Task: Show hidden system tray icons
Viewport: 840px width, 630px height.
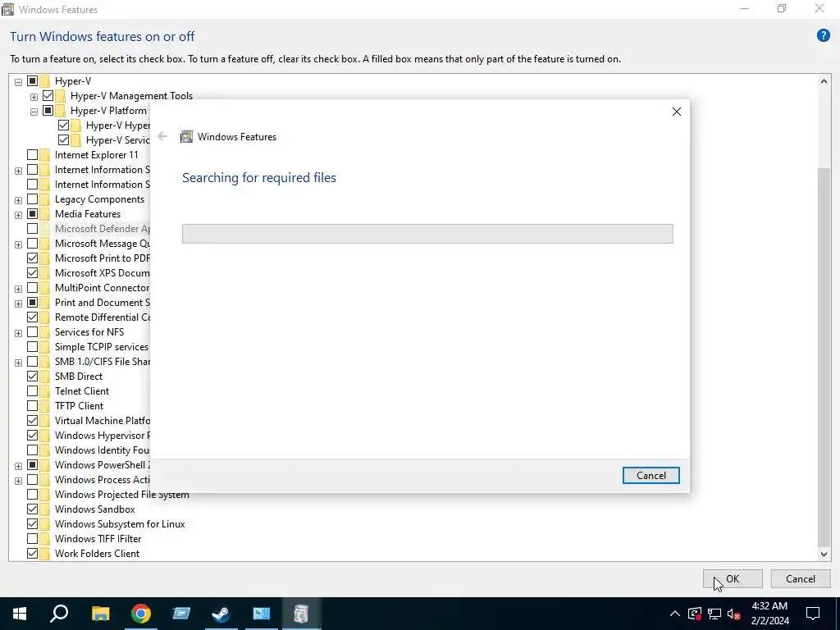Action: pos(675,614)
